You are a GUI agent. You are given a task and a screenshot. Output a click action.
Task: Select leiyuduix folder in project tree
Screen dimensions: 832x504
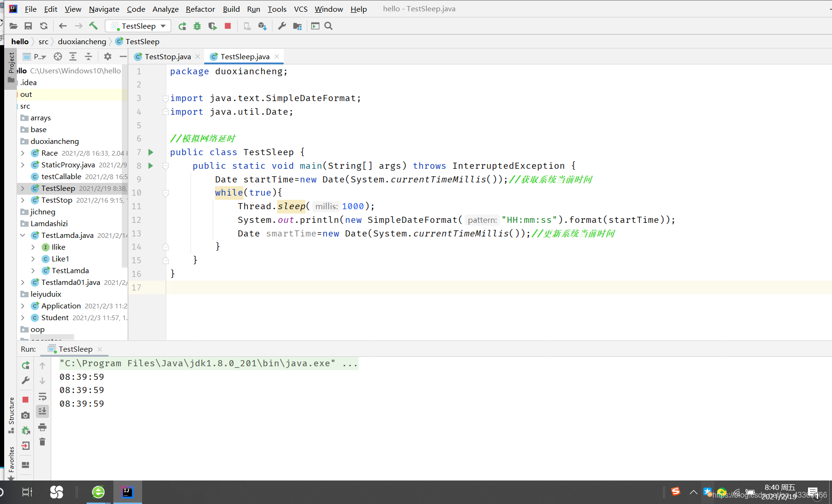coord(46,294)
